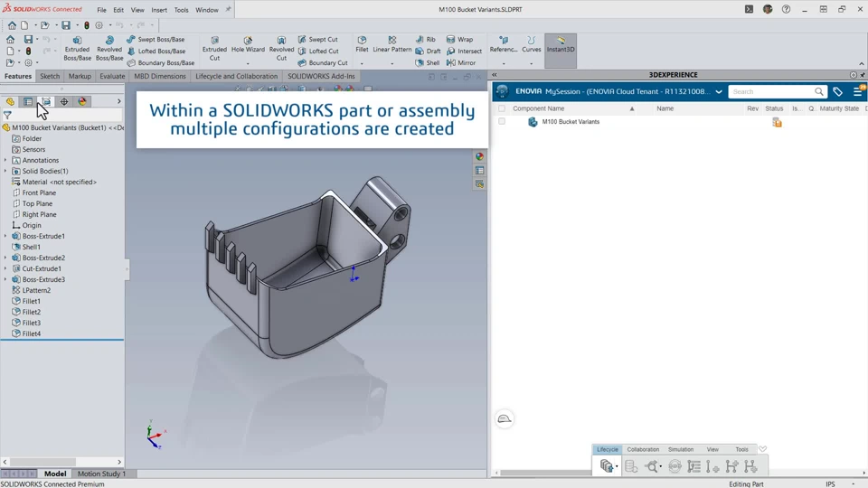Tick the Component Name header checkbox

[x=502, y=108]
